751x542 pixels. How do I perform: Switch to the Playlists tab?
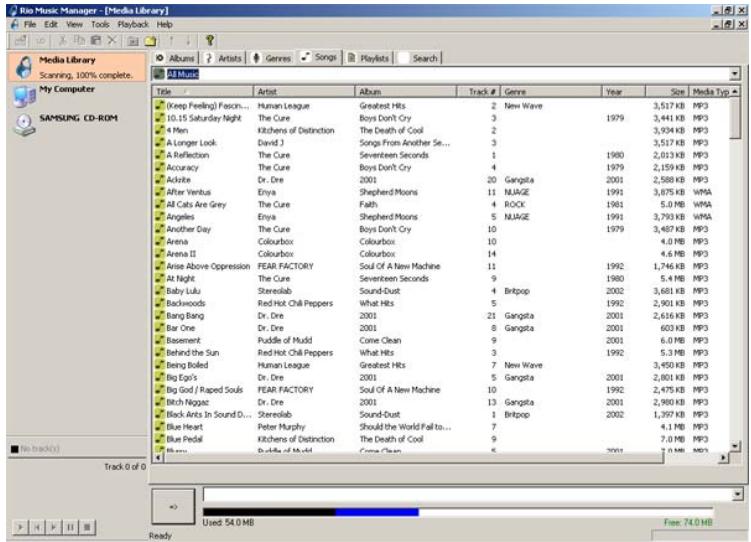(365, 58)
